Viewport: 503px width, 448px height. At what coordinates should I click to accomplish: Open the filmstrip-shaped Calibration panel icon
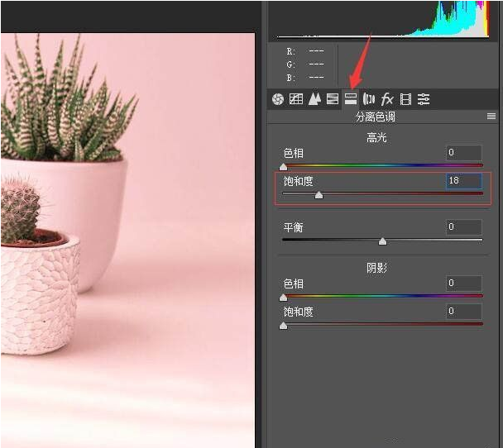405,99
